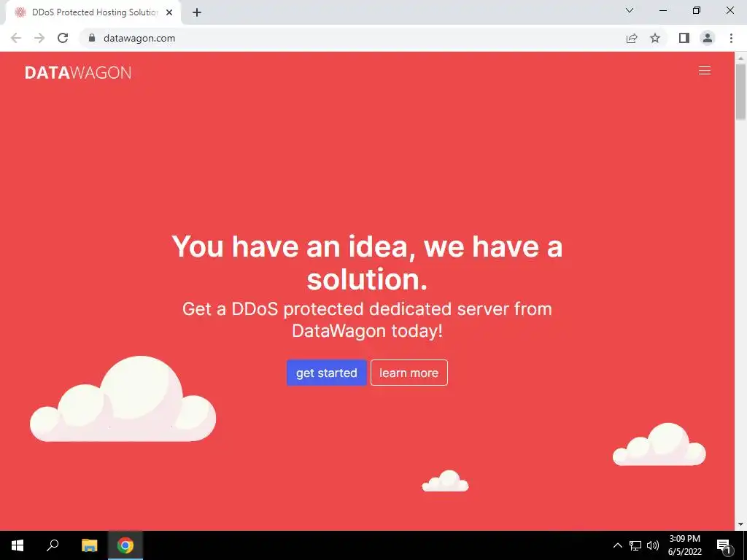Select the DDoS Protected Hosting Solutions tab
The height and width of the screenshot is (560, 747).
click(x=93, y=12)
